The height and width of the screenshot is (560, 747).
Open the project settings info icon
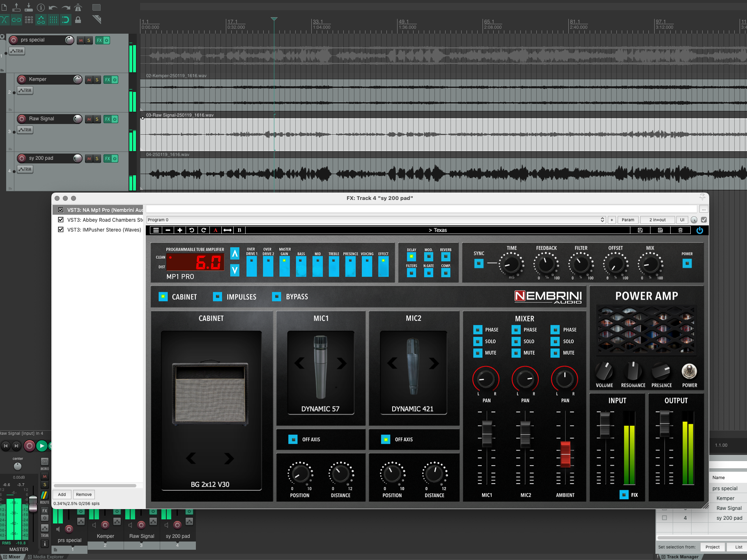(41, 7)
